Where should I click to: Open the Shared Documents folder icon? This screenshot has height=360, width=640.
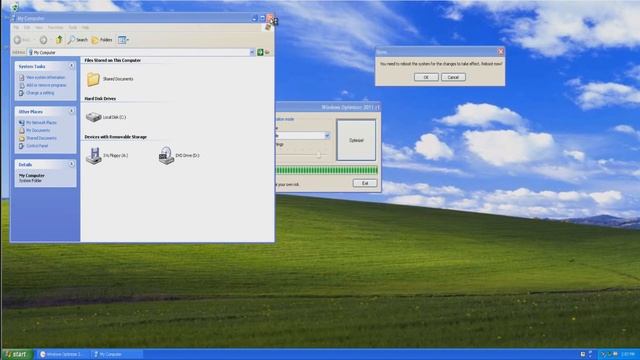pos(93,79)
